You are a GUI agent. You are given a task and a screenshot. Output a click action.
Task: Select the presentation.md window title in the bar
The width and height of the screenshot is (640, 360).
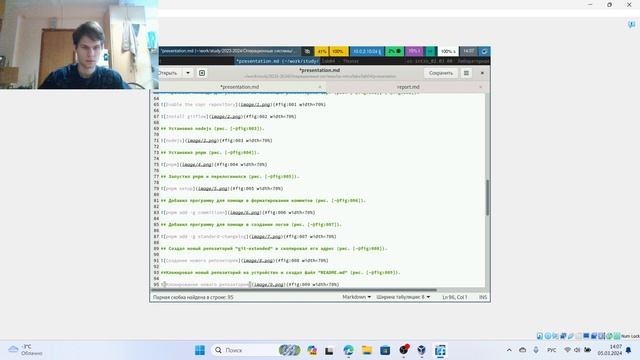227,51
